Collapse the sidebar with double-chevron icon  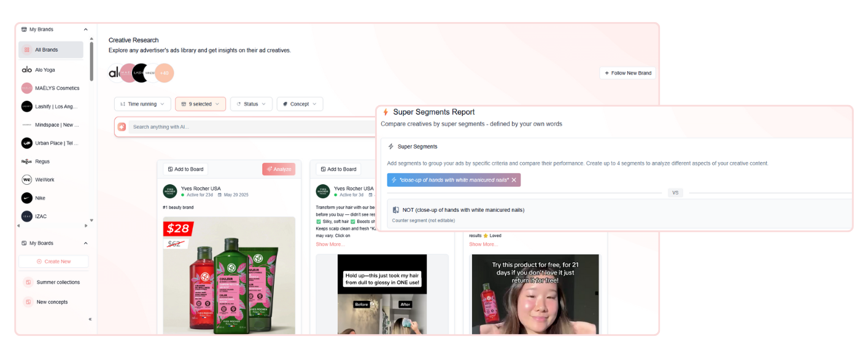click(90, 319)
